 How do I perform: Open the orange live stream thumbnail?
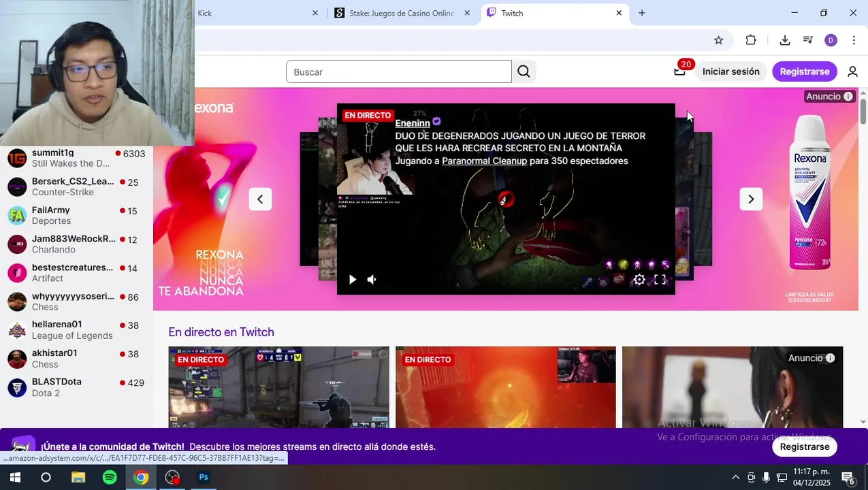pos(505,387)
